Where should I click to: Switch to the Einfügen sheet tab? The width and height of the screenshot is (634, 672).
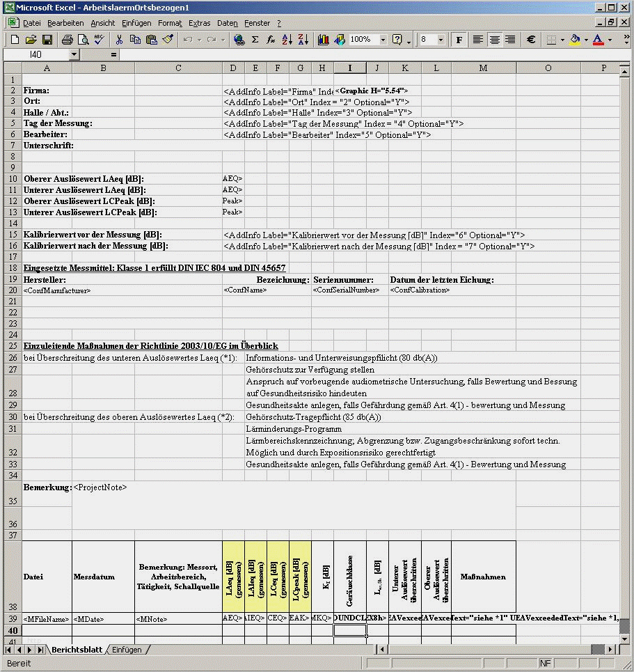click(127, 650)
